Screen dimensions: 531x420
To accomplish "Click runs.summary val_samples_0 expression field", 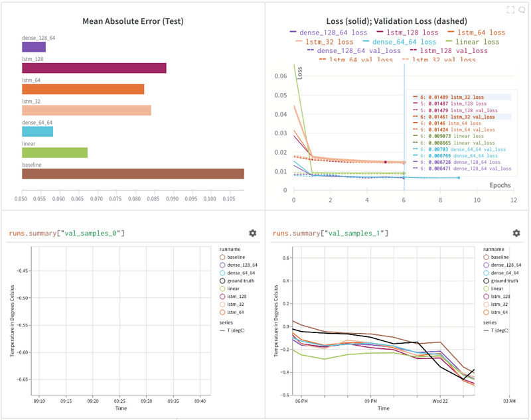I will point(67,233).
